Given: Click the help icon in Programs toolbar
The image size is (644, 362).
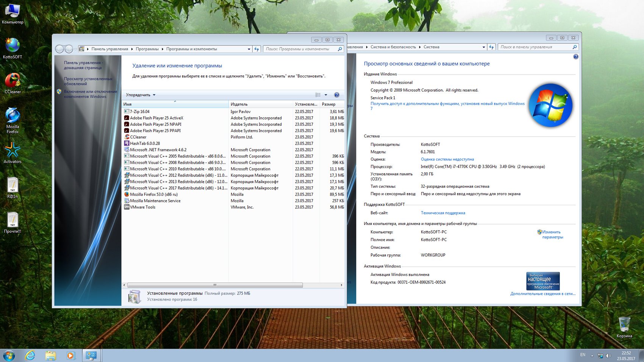Looking at the screenshot, I should [337, 95].
